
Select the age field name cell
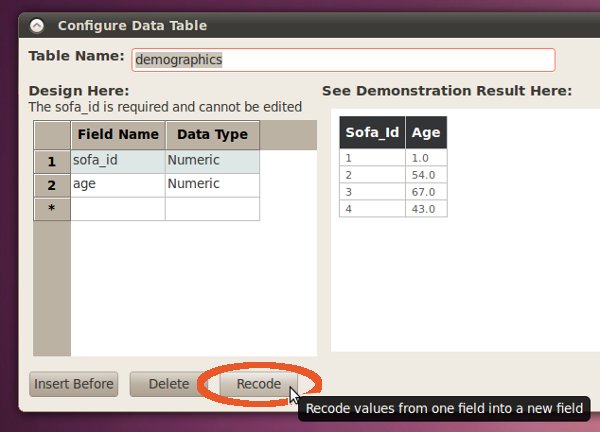point(118,185)
